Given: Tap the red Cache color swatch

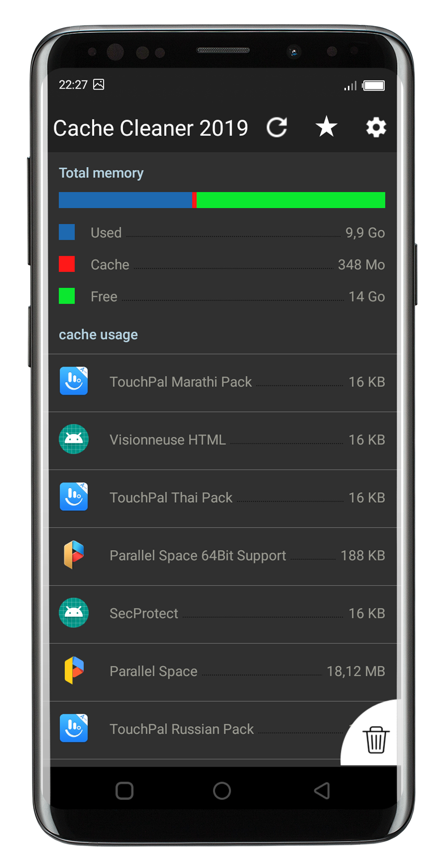Looking at the screenshot, I should [67, 264].
